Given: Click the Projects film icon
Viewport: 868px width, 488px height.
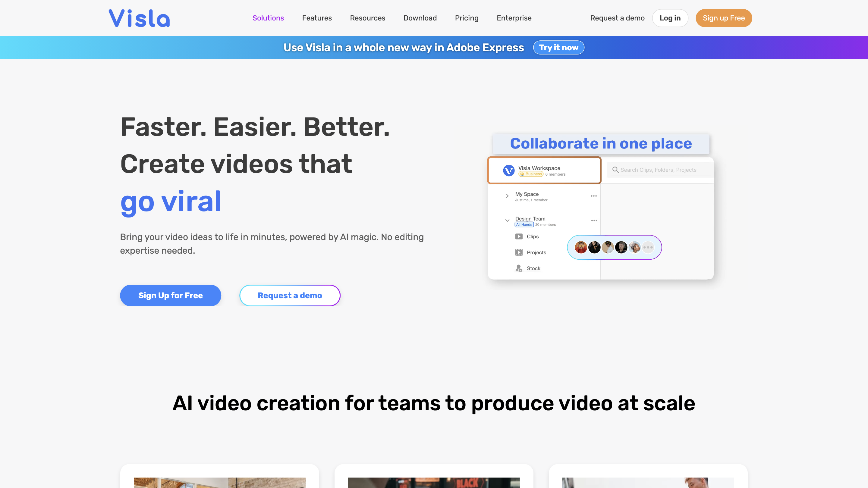Looking at the screenshot, I should (x=519, y=252).
